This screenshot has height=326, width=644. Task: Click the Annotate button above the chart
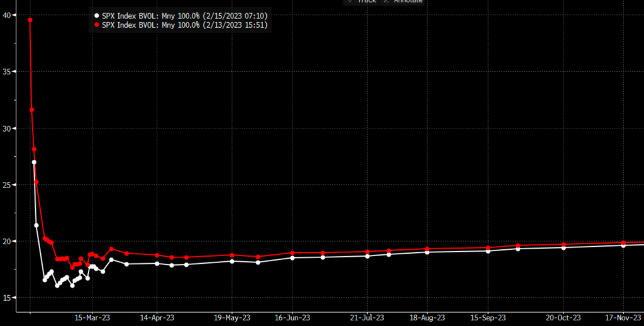pos(402,2)
